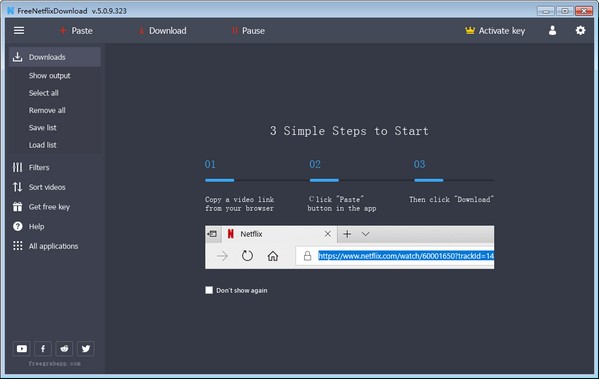Open the hamburger menu icon
This screenshot has height=379, width=599.
[19, 31]
